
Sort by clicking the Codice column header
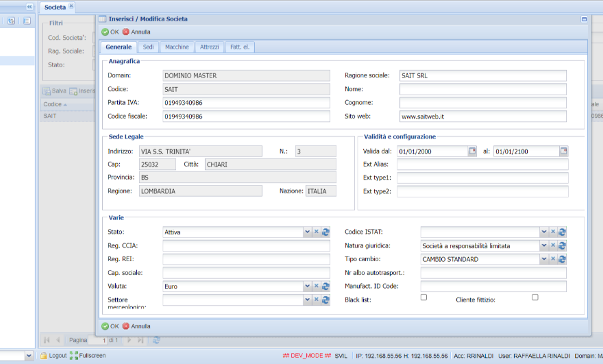click(53, 104)
